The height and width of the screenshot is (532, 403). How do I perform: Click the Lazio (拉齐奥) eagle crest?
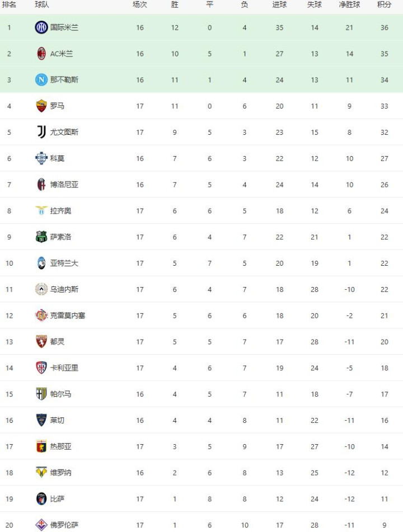click(41, 211)
